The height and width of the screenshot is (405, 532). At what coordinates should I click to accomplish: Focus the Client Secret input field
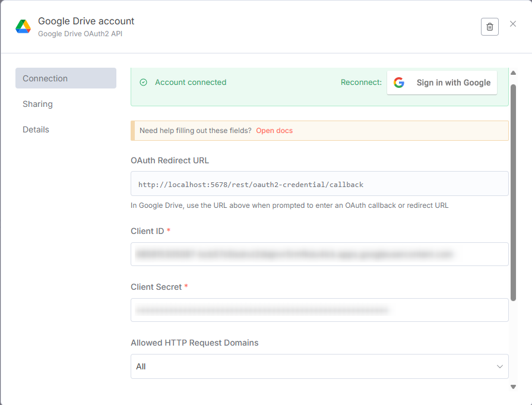(319, 310)
